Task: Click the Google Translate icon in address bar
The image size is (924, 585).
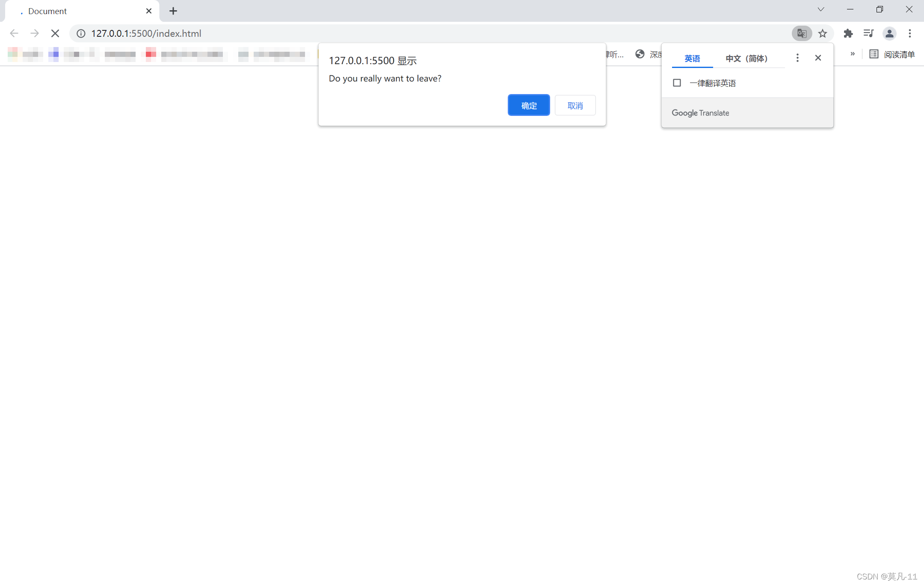Action: 802,33
